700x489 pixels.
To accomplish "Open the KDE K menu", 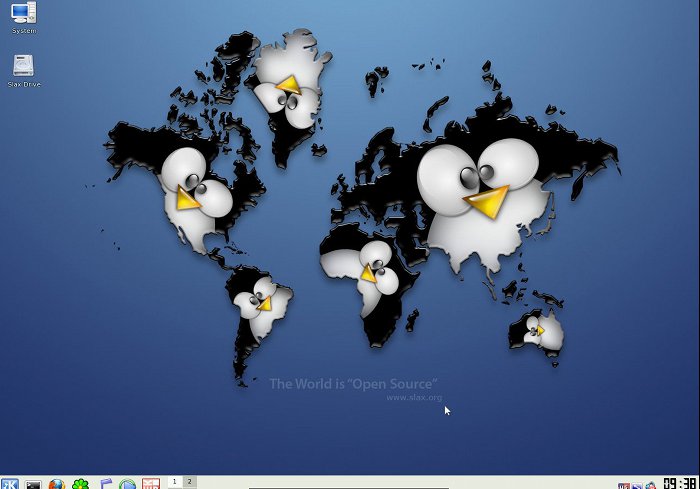I will [x=10, y=484].
